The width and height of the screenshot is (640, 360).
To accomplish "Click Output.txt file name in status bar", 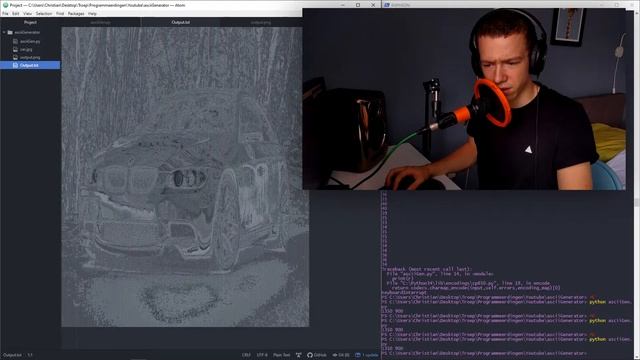I will (12, 355).
